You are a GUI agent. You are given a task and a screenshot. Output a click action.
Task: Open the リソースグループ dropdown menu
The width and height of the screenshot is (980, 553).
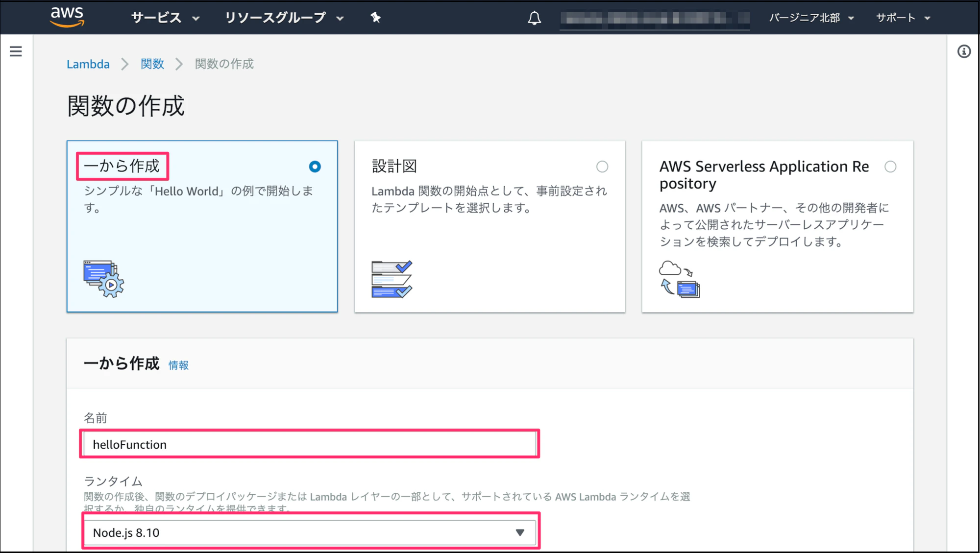[x=284, y=18]
